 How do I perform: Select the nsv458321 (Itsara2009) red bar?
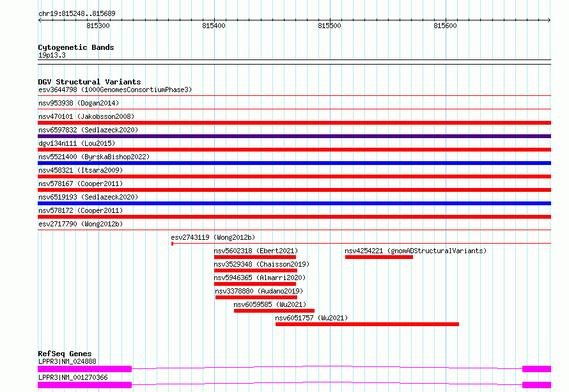(294, 176)
